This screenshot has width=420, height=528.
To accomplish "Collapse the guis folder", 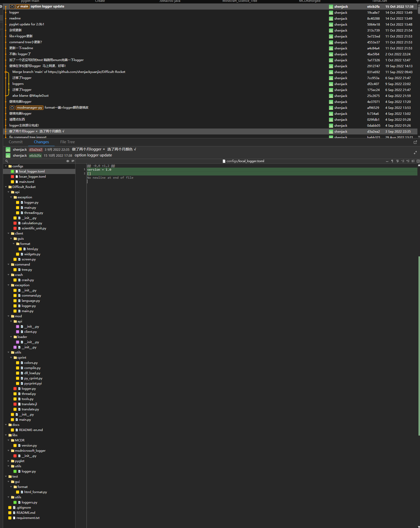I will click(x=11, y=239).
